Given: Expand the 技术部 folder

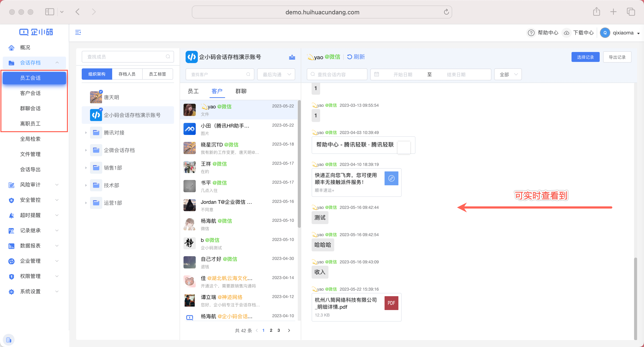Looking at the screenshot, I should click(86, 185).
